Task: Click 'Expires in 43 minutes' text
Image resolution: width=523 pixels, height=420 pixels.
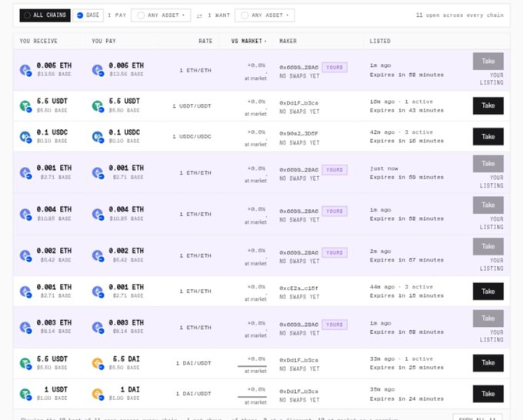Action: coord(407,111)
